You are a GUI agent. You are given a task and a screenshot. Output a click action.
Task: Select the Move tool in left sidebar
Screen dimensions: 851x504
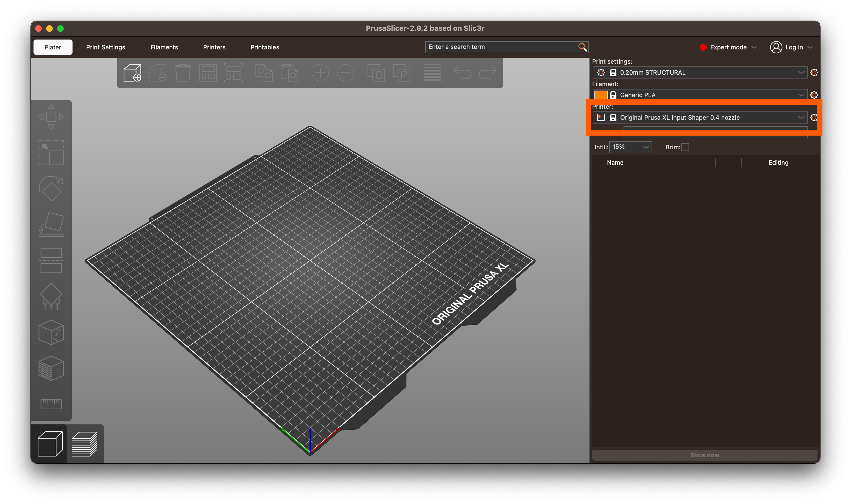pos(51,117)
